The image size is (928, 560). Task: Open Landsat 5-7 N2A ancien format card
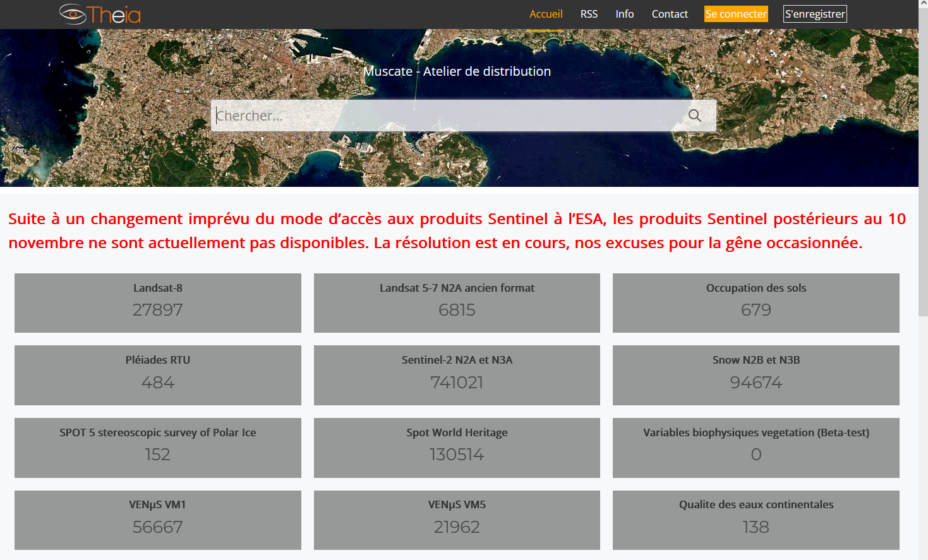pyautogui.click(x=457, y=303)
